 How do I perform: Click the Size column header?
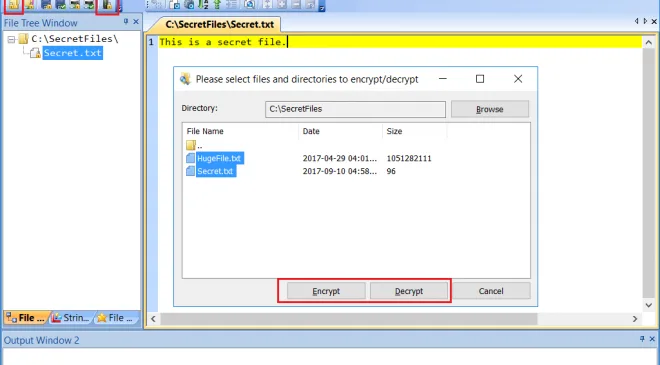[x=415, y=131]
